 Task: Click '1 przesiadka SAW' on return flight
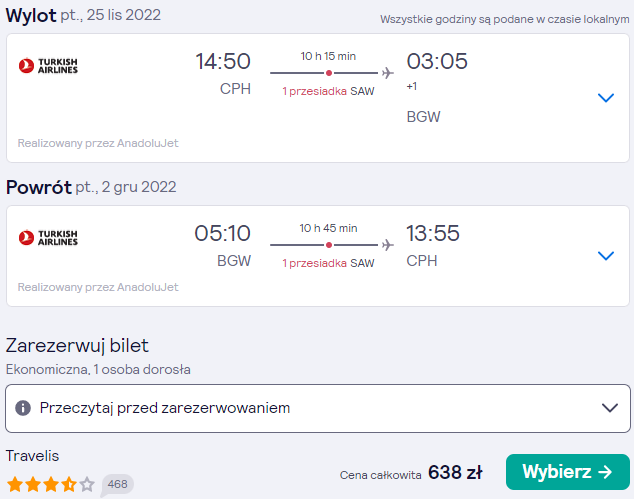328,263
